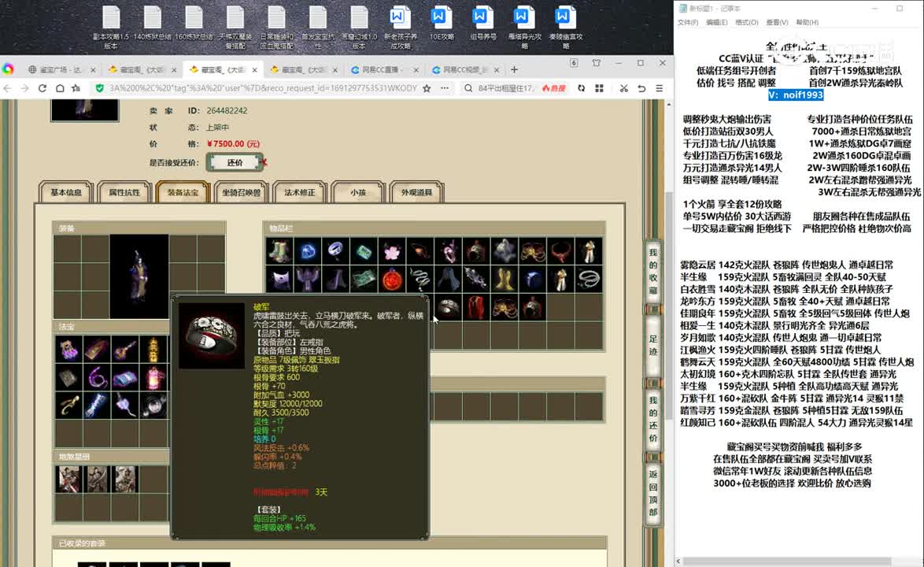Click the browser search box
Image resolution: width=924 pixels, height=567 pixels.
(505, 88)
